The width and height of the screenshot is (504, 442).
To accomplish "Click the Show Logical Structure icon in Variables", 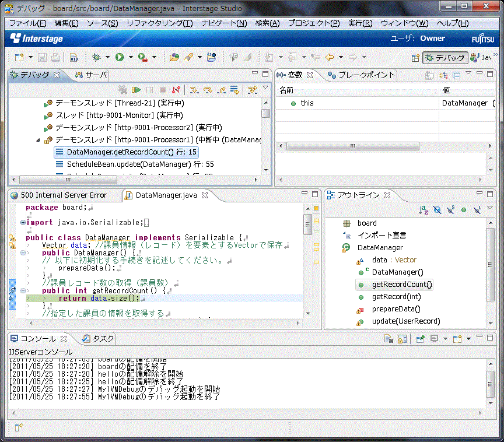I will (443, 75).
